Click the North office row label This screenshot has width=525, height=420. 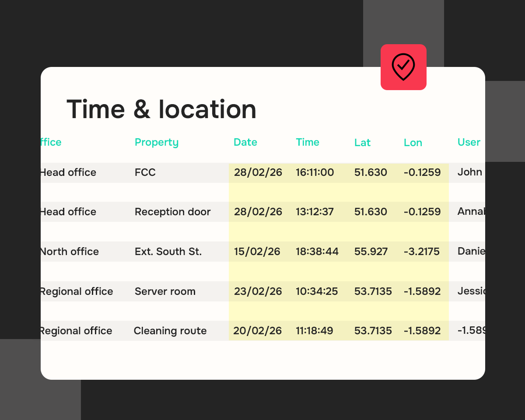click(69, 252)
